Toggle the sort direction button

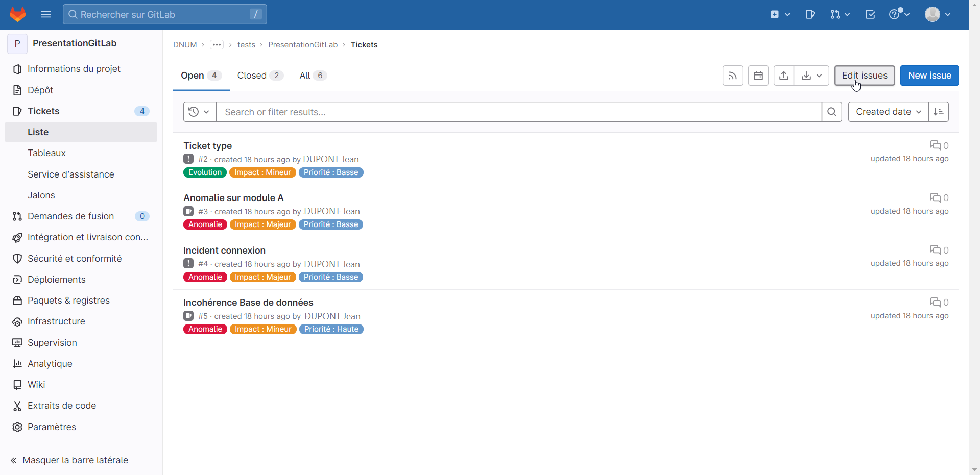938,112
